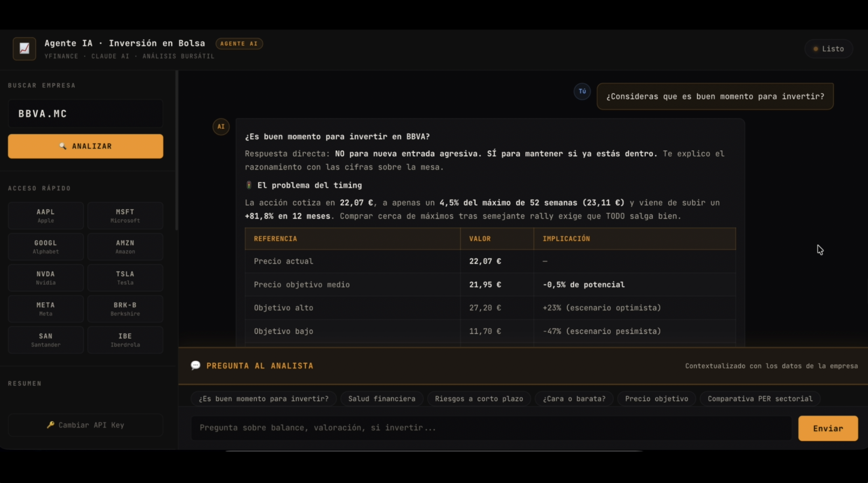
Task: Click the Tú user avatar
Action: (582, 91)
